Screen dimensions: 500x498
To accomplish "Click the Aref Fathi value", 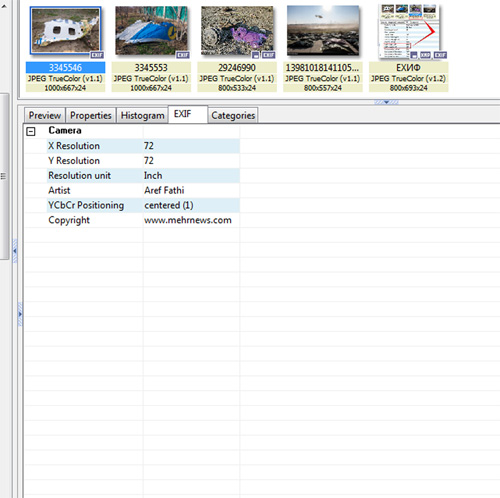I will 164,190.
